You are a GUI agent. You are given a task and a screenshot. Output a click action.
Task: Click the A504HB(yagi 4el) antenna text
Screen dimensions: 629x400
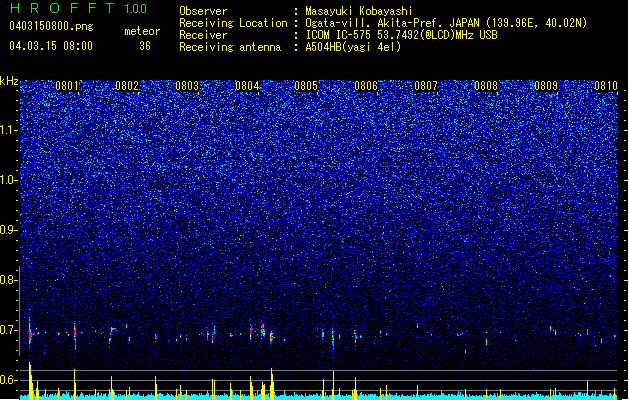point(353,47)
